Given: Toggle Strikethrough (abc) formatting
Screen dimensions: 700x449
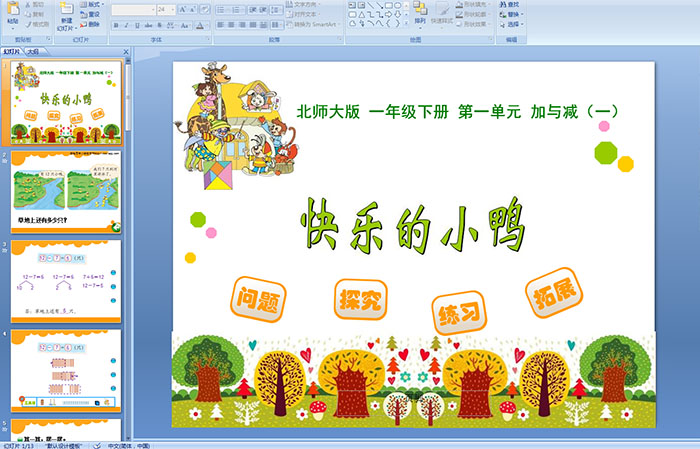Looking at the screenshot, I should coord(148,25).
